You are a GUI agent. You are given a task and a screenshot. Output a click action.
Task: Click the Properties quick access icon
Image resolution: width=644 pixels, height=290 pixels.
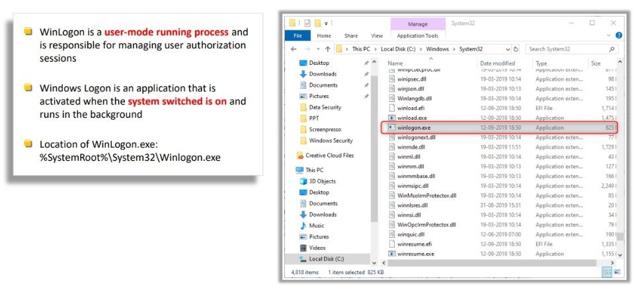tap(307, 23)
